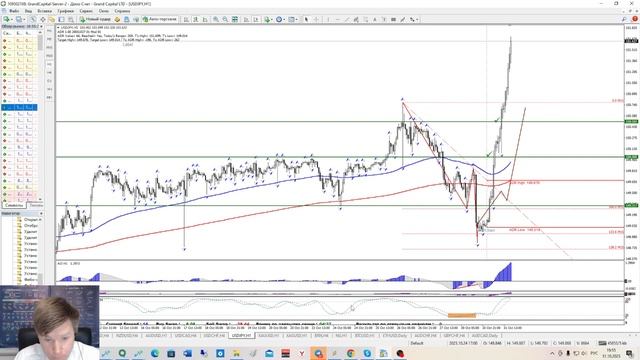Toggle the Navigator panel toolbar icon
This screenshot has width=640, height=360.
(x=52, y=19)
